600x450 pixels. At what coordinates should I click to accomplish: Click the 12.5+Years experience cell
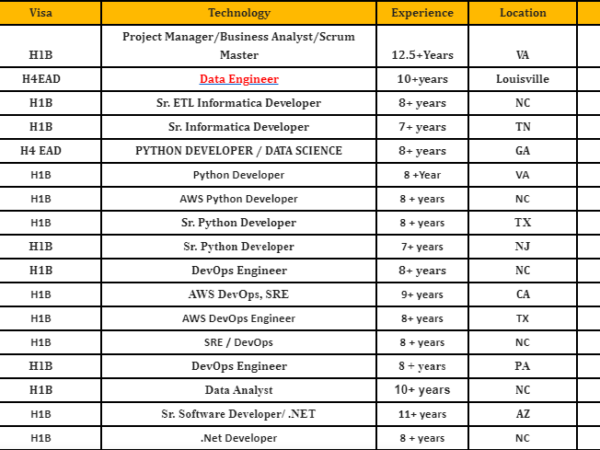pyautogui.click(x=421, y=55)
